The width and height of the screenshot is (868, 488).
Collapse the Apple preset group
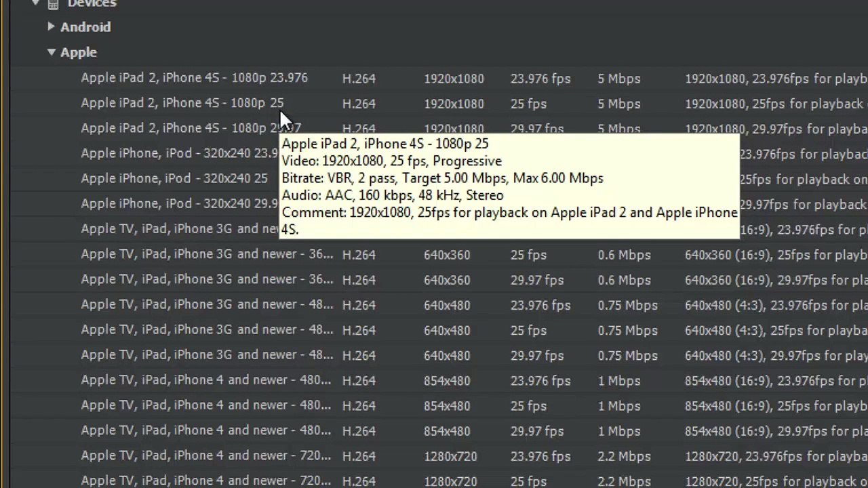51,52
